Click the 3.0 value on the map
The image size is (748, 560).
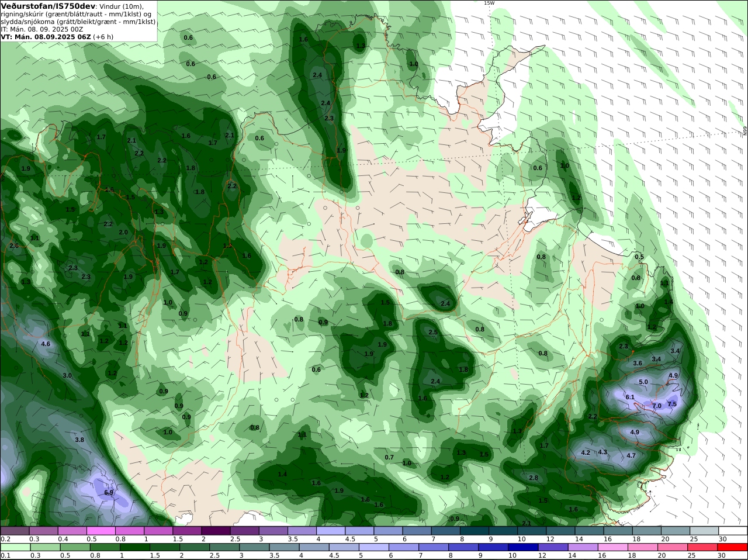(x=67, y=375)
